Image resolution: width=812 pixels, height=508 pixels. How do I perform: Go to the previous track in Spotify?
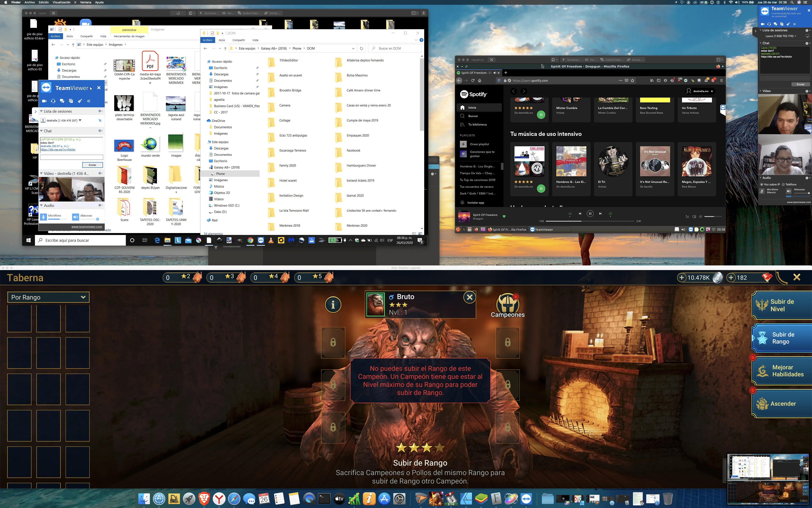[x=580, y=214]
